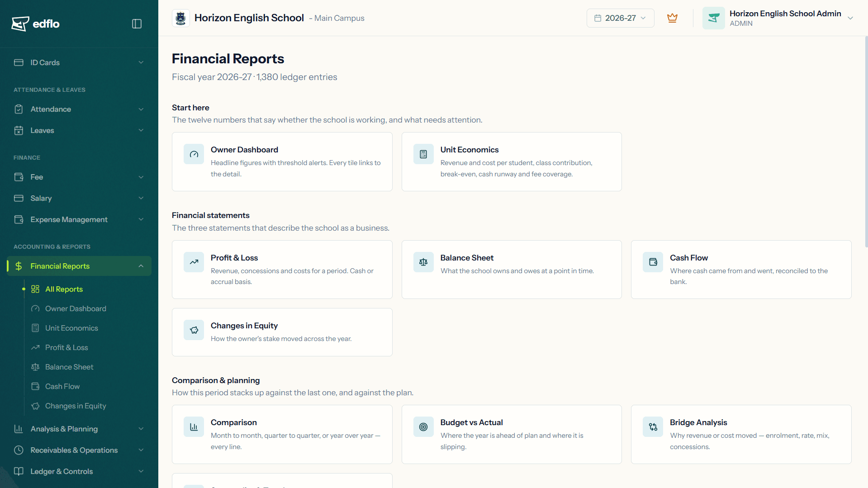Click the 'Main Campus' label
The width and height of the screenshot is (868, 488).
[x=339, y=18]
